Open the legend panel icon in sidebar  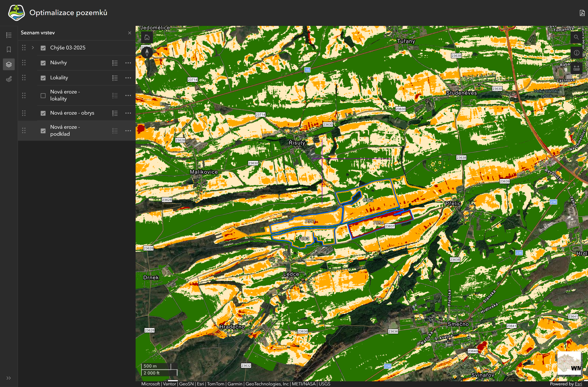point(9,35)
